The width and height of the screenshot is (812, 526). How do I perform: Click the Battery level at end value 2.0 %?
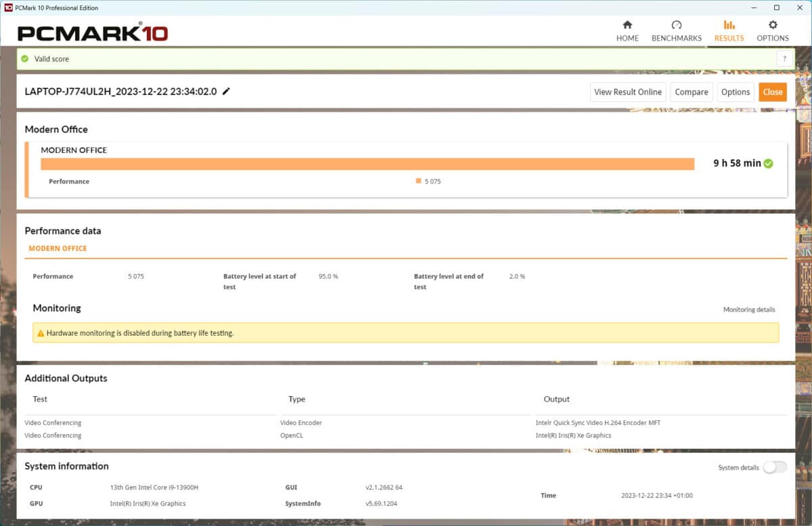[517, 276]
